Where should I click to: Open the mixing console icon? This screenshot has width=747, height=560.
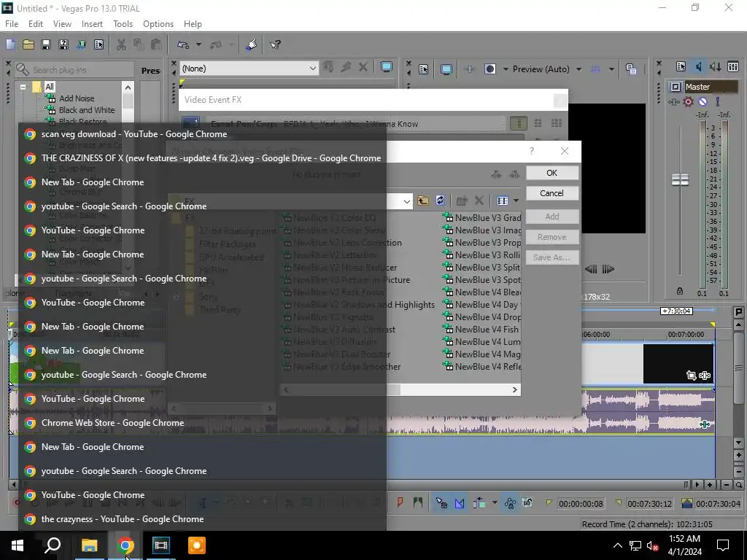[733, 66]
